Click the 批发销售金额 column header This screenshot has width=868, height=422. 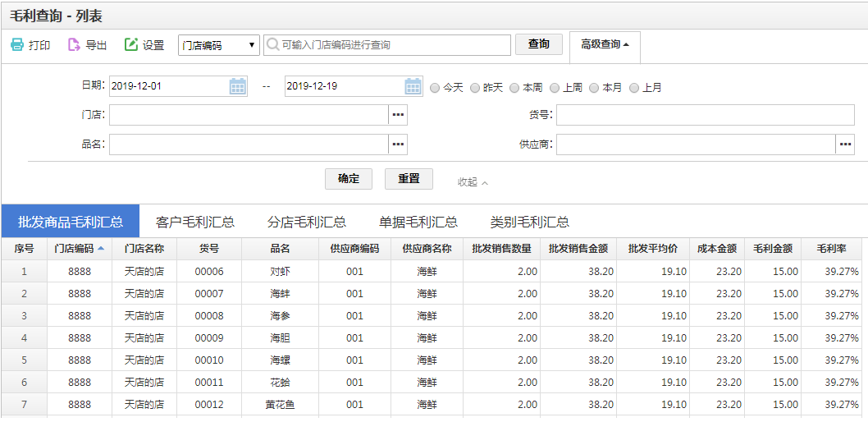pos(578,250)
